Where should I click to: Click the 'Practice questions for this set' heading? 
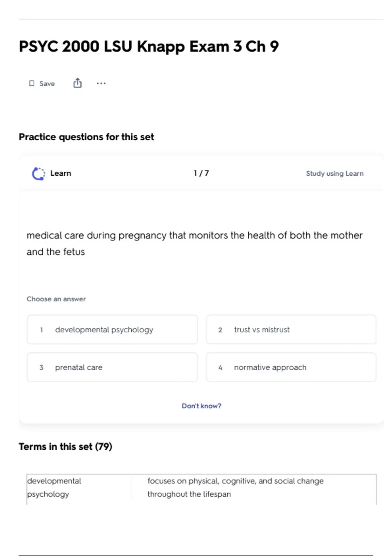[86, 137]
